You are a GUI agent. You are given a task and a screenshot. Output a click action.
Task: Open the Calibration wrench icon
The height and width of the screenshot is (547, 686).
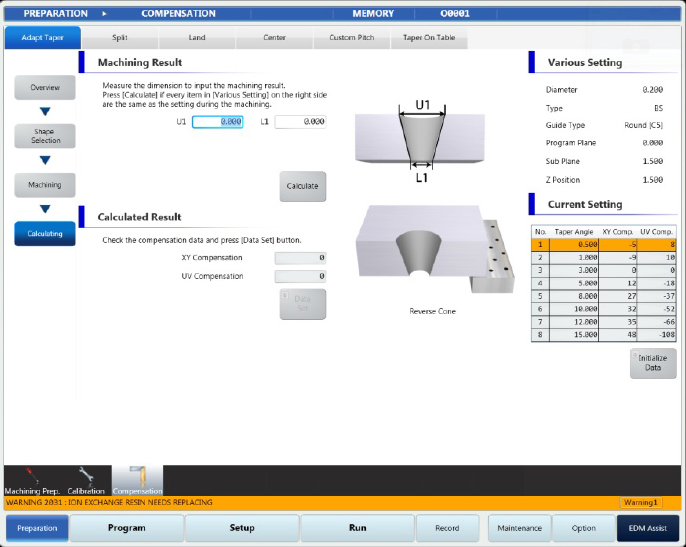(x=85, y=480)
